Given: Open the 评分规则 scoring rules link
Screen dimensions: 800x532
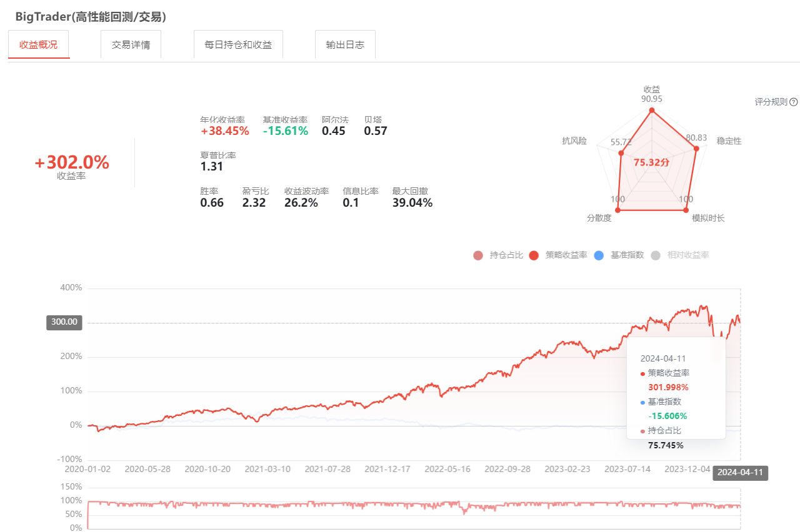Looking at the screenshot, I should (771, 102).
